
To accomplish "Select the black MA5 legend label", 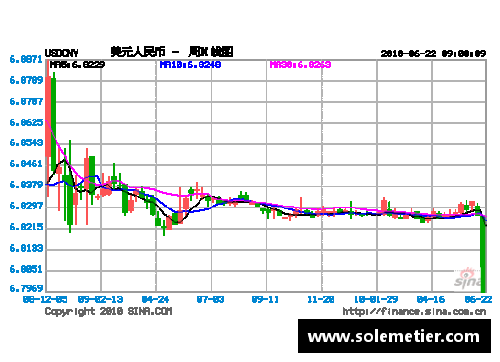I will (x=77, y=64).
